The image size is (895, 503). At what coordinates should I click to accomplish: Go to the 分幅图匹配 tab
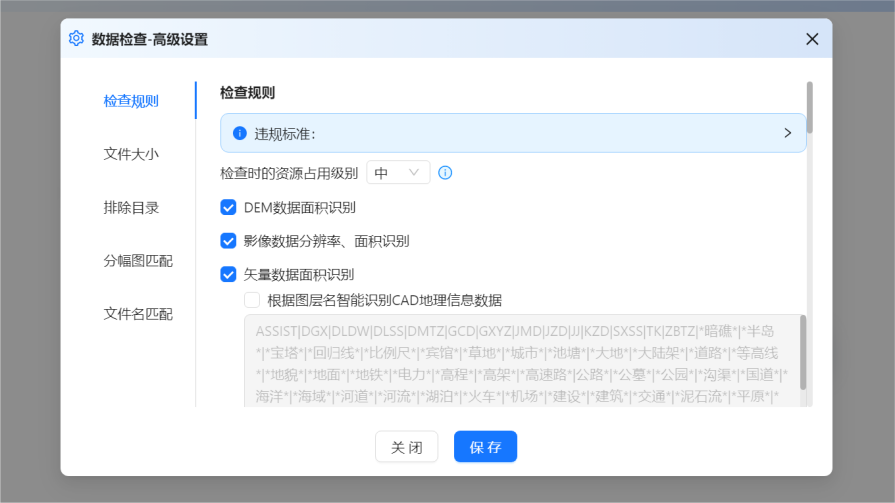click(x=138, y=261)
